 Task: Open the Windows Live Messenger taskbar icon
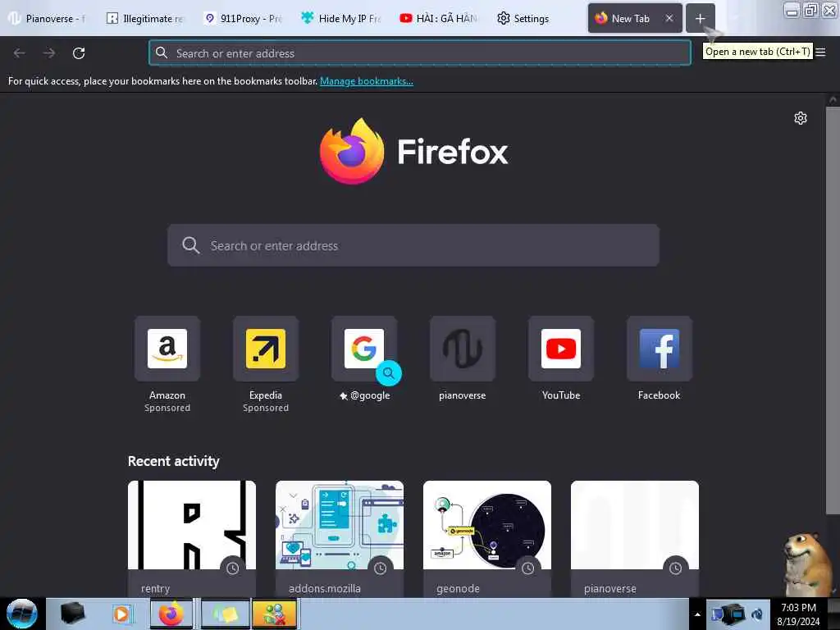point(274,614)
